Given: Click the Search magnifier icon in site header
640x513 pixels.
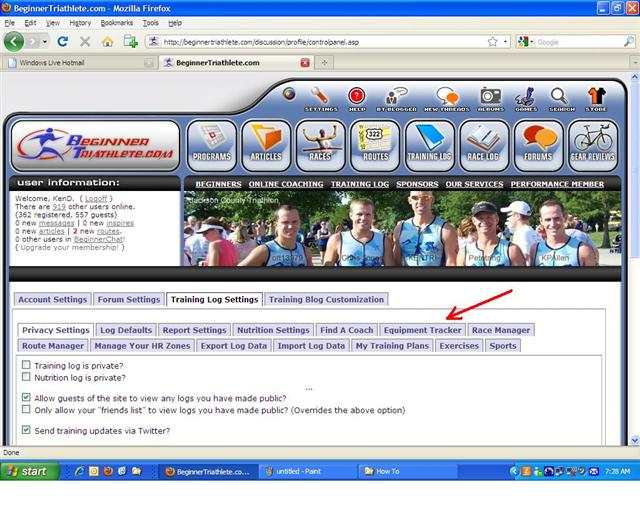Looking at the screenshot, I should tap(561, 99).
